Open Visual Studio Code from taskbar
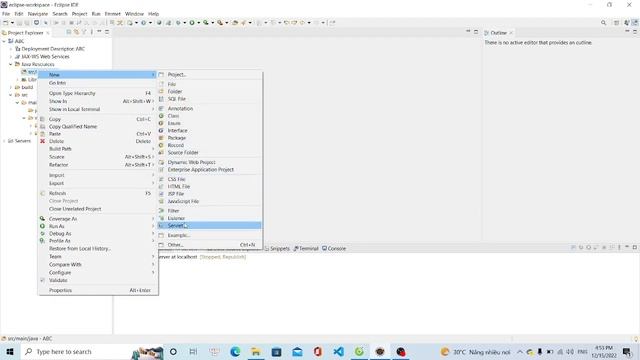The image size is (640, 360). 338,352
